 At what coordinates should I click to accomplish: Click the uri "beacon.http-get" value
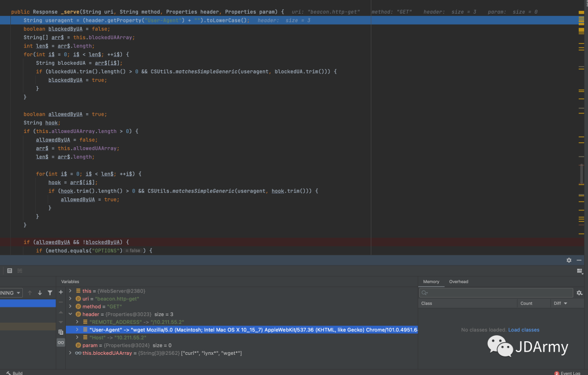click(x=117, y=299)
